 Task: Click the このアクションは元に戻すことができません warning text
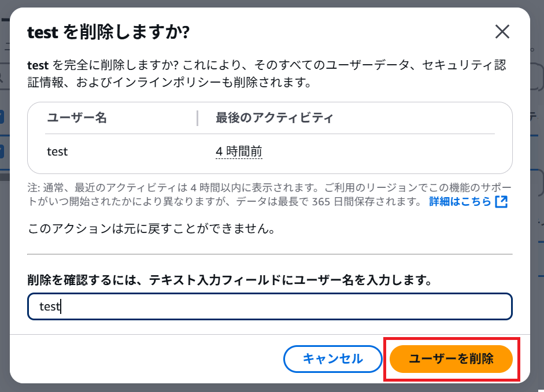[150, 228]
